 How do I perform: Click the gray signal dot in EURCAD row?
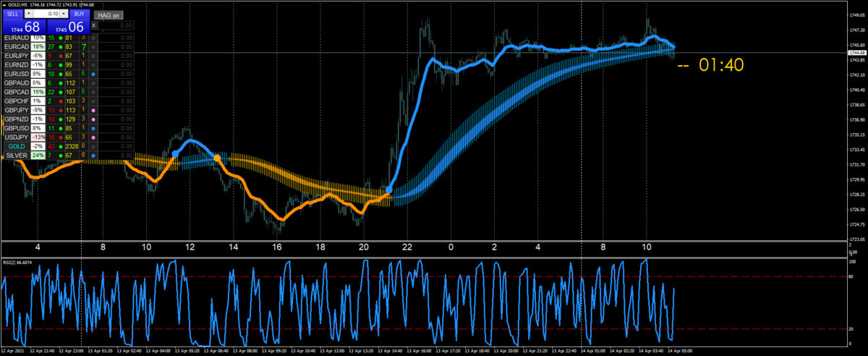click(93, 46)
